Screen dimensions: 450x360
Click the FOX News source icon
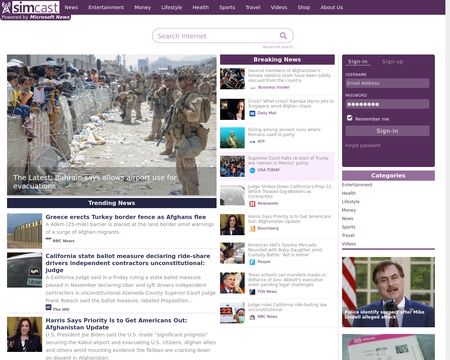tap(252, 292)
